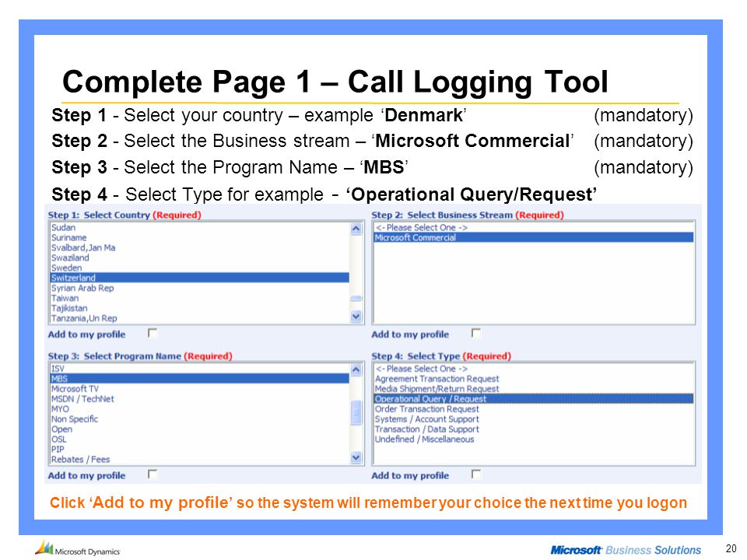Choose '<- Please Select One ->' in Select Type
This screenshot has height=560, width=747.
[x=534, y=369]
